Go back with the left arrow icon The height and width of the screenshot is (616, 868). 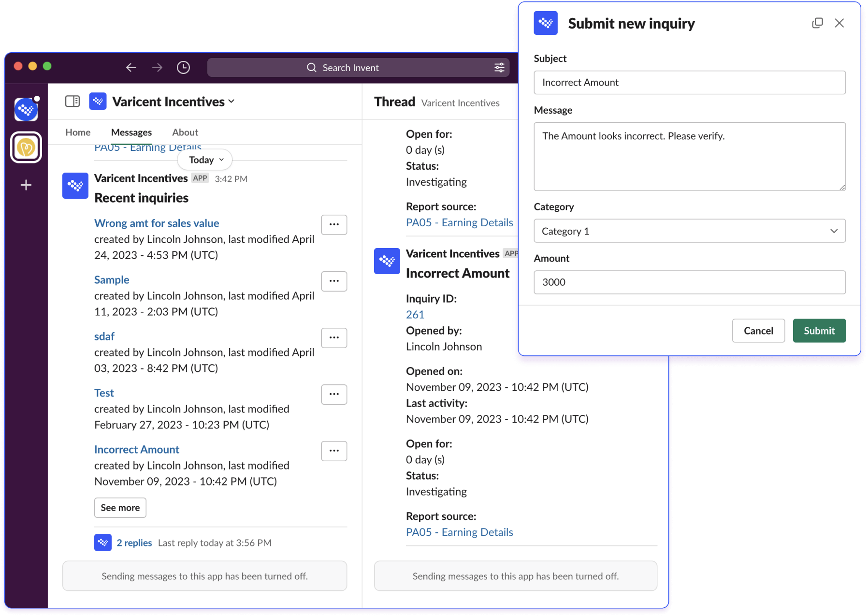tap(131, 68)
